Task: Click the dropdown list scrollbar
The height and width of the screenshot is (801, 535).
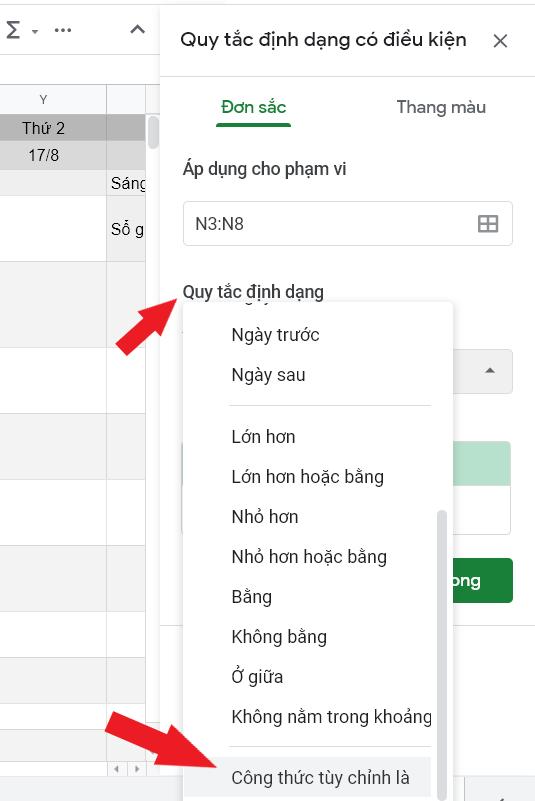Action: pos(442,654)
